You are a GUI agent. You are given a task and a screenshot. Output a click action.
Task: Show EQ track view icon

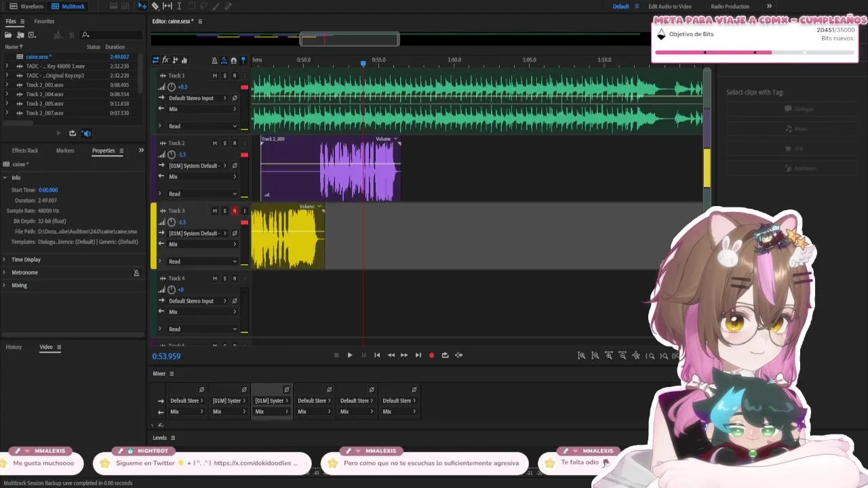[184, 60]
